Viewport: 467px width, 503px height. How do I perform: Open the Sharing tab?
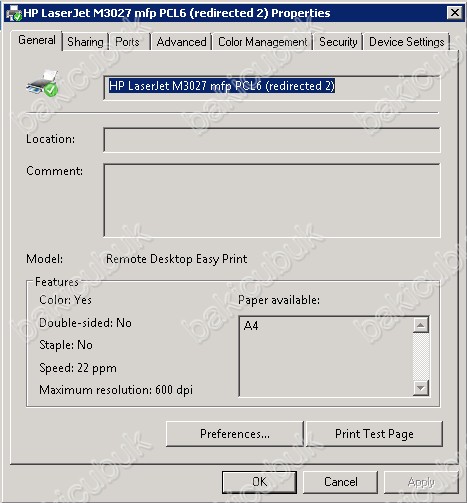[85, 42]
